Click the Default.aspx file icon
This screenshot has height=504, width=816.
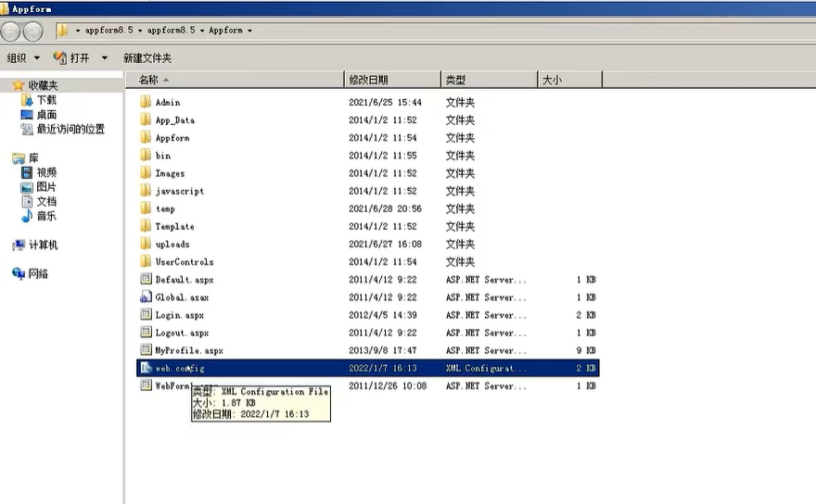[x=146, y=280]
